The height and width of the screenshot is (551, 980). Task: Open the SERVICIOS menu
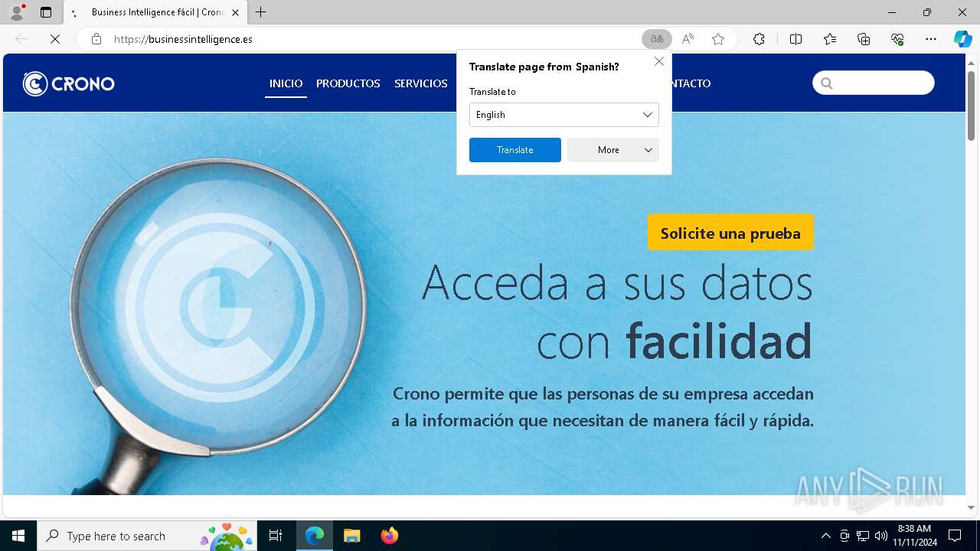(x=421, y=83)
